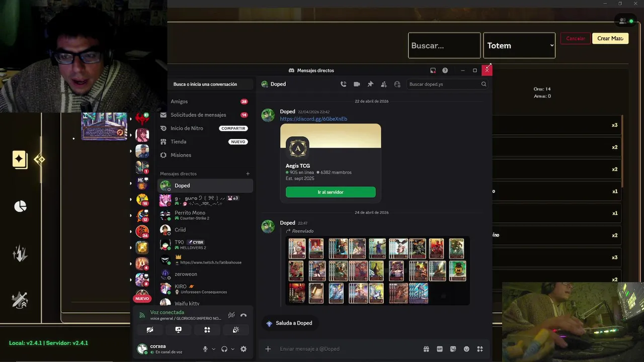Show Doped's user profile panel
This screenshot has height=362, width=644.
pos(397,84)
